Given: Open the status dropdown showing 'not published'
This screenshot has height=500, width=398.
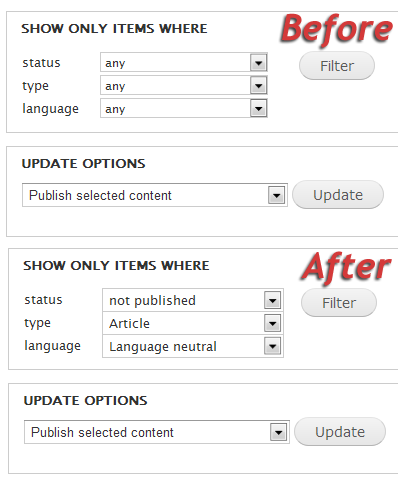Looking at the screenshot, I should click(x=193, y=300).
